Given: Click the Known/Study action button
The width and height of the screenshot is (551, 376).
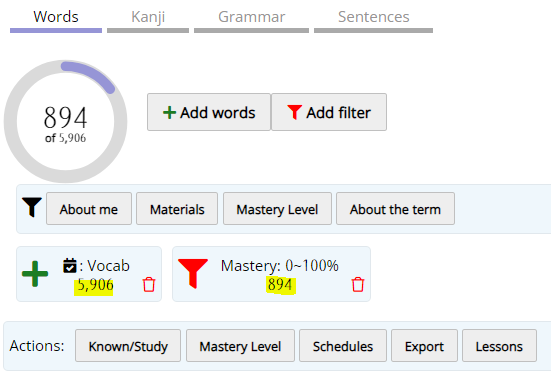Looking at the screenshot, I should pos(128,346).
